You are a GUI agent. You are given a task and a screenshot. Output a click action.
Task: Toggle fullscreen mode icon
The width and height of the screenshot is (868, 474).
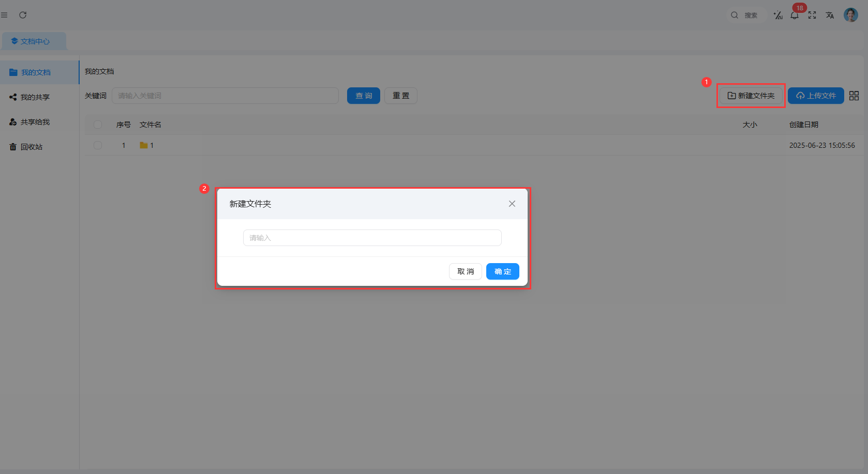[812, 15]
